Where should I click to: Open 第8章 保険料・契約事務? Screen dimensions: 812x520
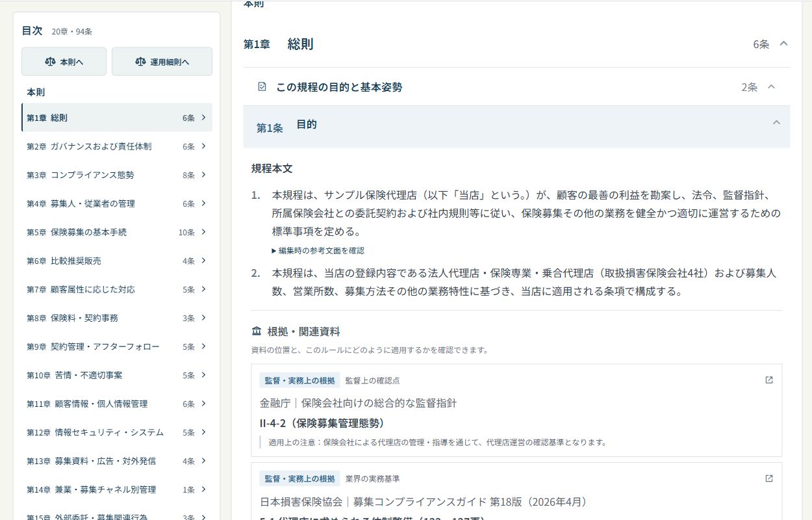pos(117,318)
